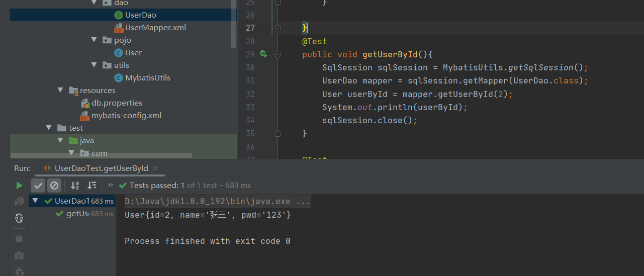644x276 pixels.
Task: Stop the running process
Action: pyautogui.click(x=19, y=239)
